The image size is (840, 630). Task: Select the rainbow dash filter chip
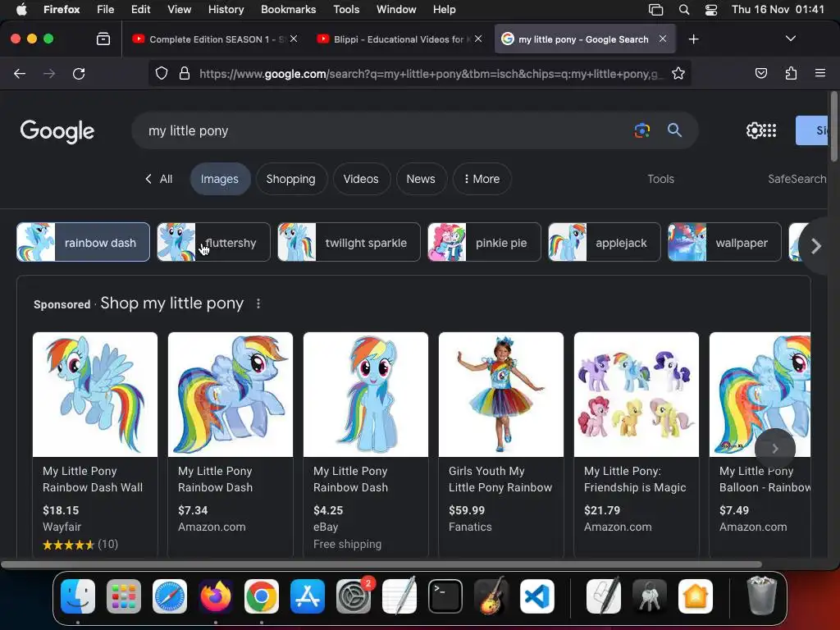coord(83,242)
